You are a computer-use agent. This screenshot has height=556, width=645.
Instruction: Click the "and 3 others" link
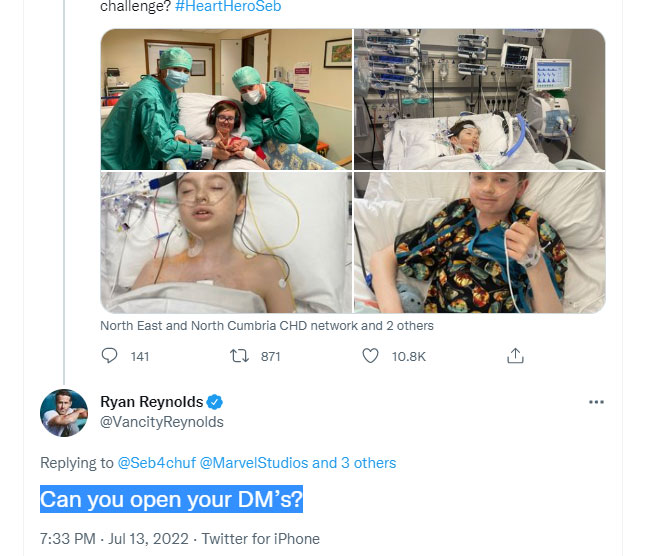coord(354,463)
